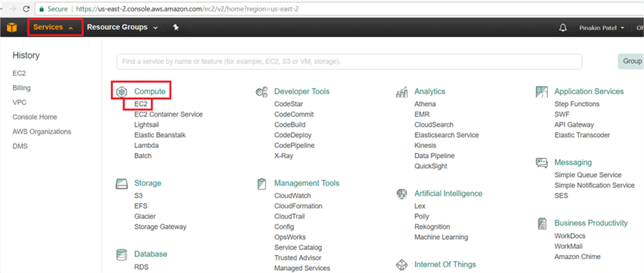Click the AWS orange cube logo
The image size is (644, 273).
coord(12,27)
